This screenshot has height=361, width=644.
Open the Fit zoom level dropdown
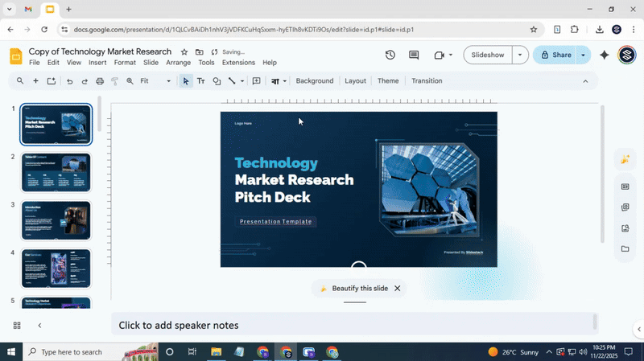(154, 81)
